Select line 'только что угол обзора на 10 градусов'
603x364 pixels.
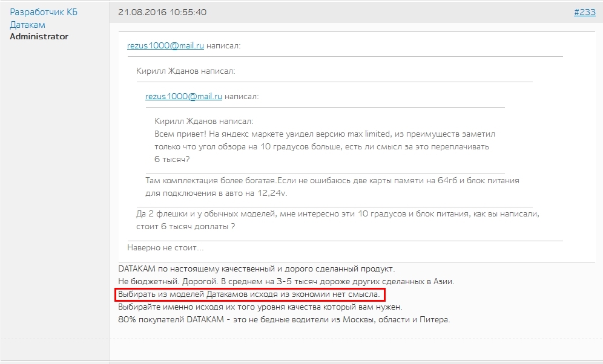pos(321,147)
